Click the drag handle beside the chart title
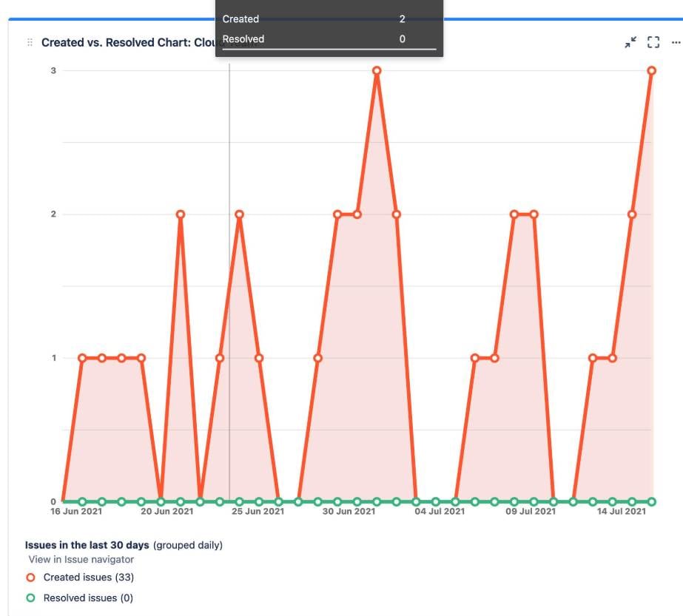Screen dimensions: 683x616 pos(30,42)
